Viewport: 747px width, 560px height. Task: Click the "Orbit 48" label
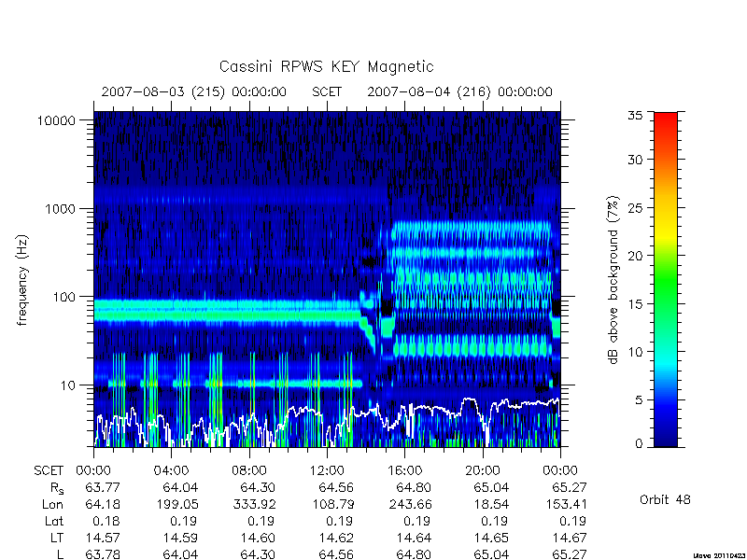point(665,499)
